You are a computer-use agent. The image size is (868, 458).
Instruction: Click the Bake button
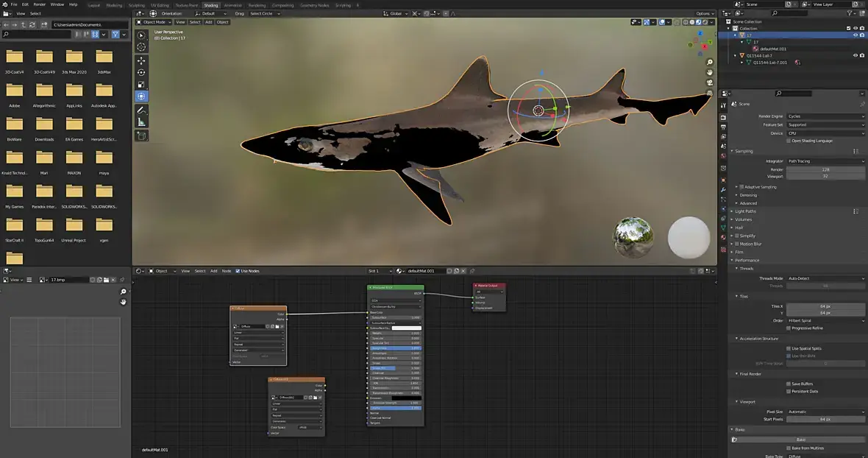pos(800,440)
